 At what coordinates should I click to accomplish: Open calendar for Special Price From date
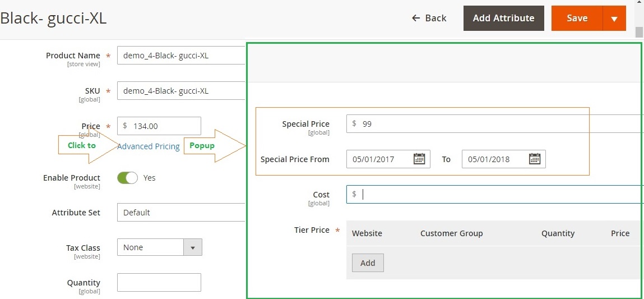419,159
